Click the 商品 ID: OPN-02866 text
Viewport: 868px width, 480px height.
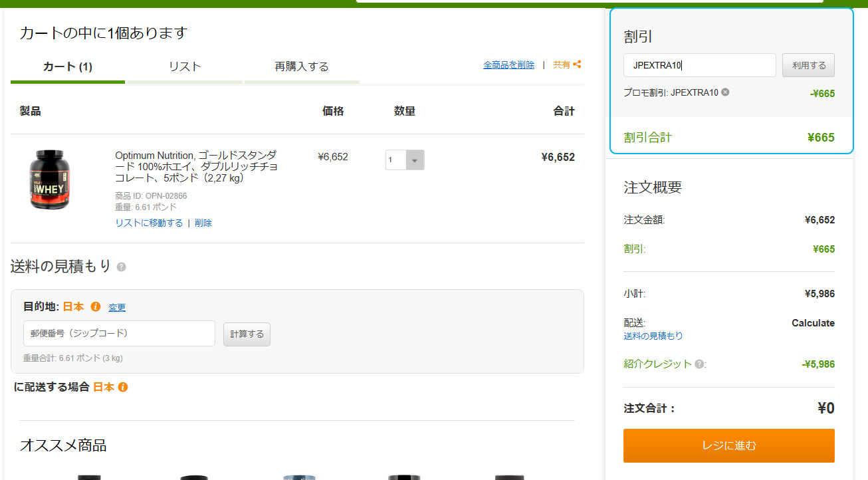pyautogui.click(x=151, y=196)
